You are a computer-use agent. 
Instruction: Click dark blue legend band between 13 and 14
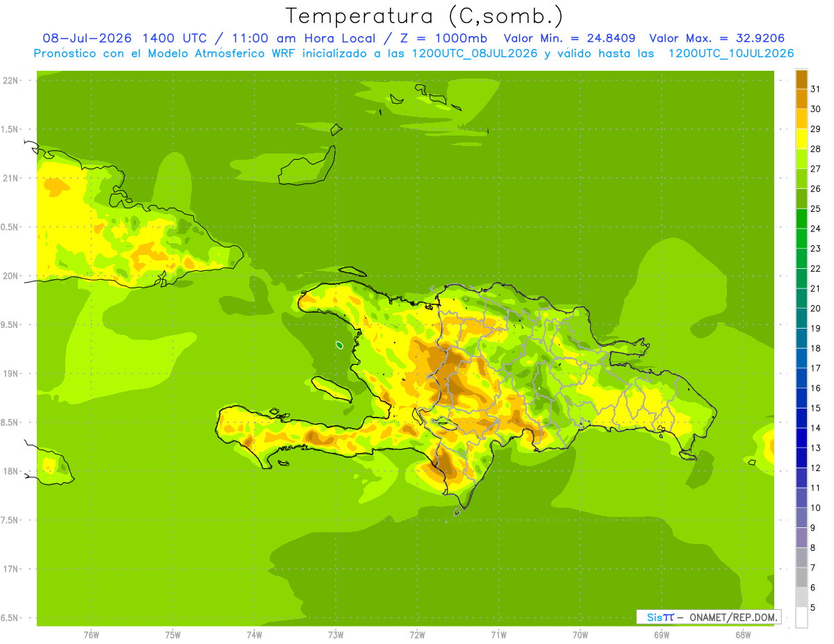click(801, 438)
